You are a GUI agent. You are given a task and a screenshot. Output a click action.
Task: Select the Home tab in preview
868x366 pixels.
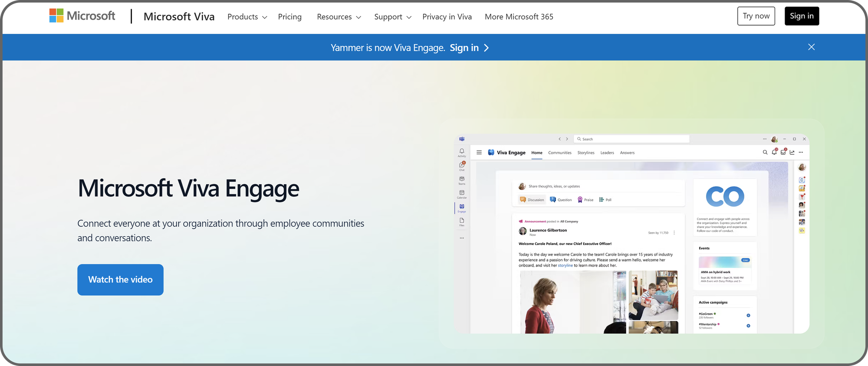[x=537, y=153]
